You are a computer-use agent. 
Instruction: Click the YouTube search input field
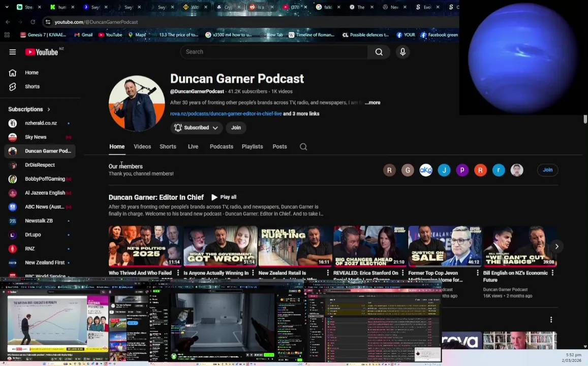point(274,52)
